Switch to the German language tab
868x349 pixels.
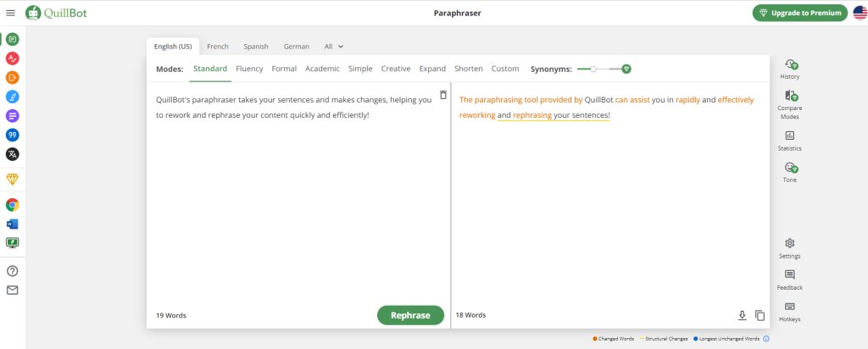296,47
